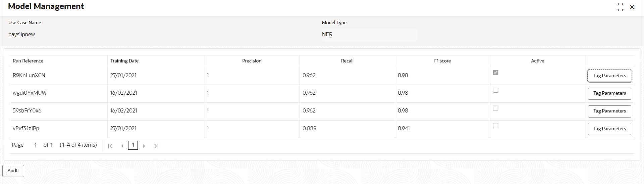Mark run vPvf3Jz1Pp as active
This screenshot has height=184, width=644.
[495, 126]
